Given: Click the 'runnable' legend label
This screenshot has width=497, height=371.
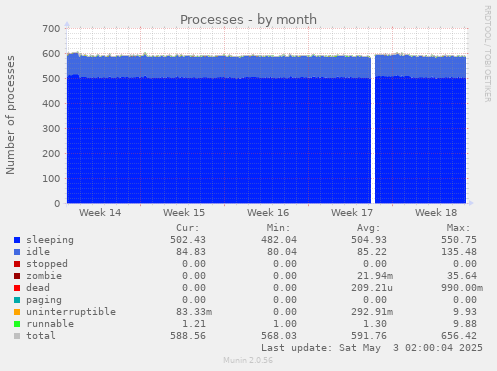Looking at the screenshot, I should click(50, 324).
